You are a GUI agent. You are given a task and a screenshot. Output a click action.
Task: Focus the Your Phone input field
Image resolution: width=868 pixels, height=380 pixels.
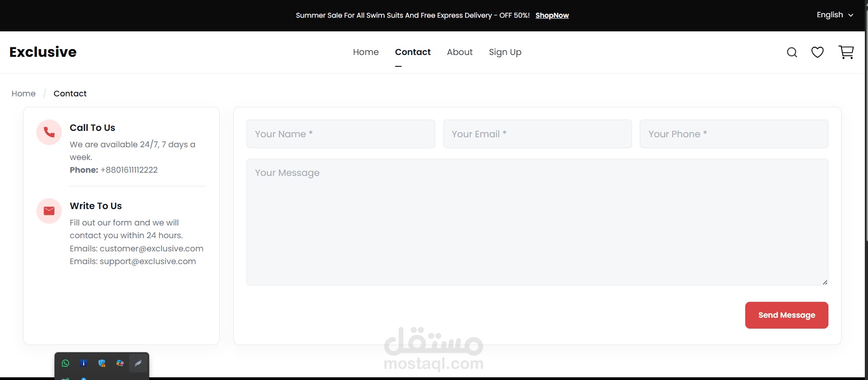tap(734, 134)
